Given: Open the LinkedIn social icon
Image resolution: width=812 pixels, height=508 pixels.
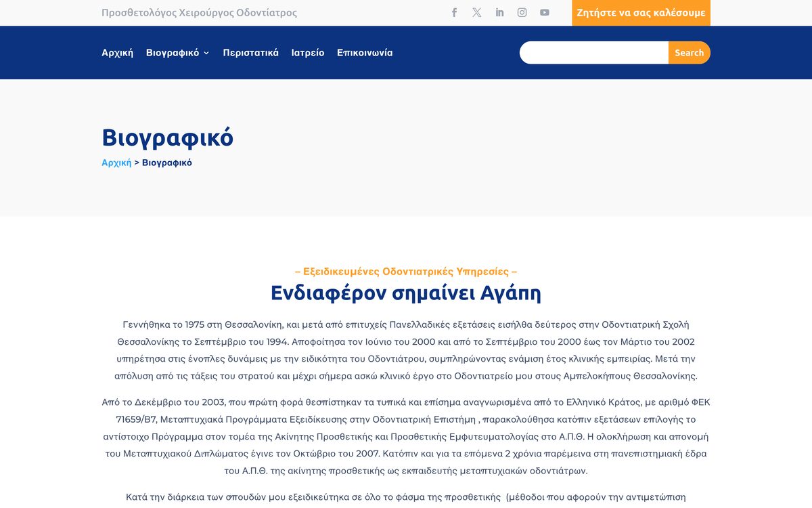Looking at the screenshot, I should 499,12.
